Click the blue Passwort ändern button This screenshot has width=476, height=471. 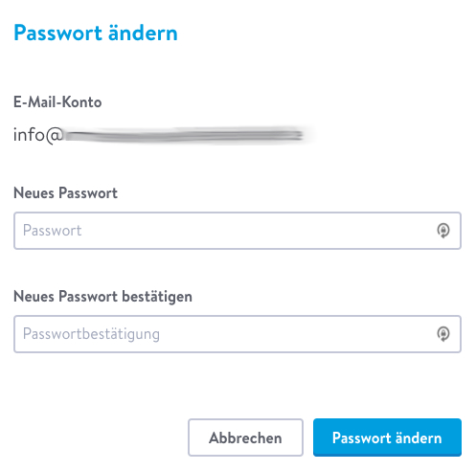coord(387,437)
